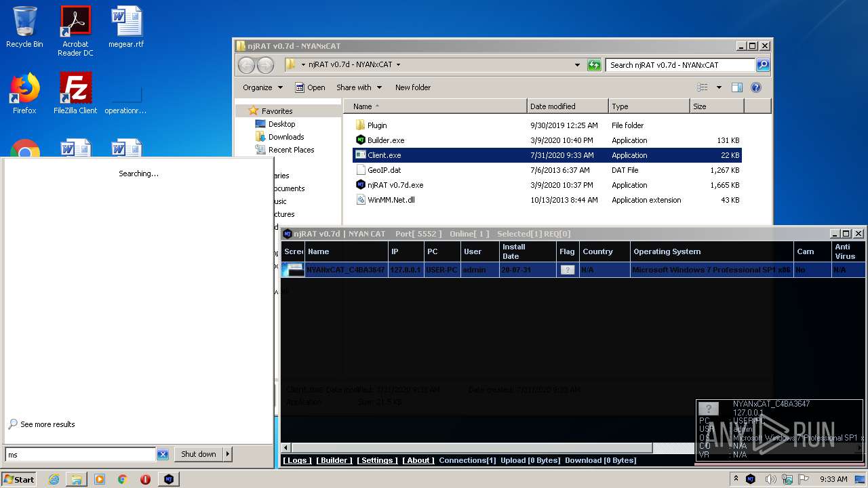
Task: Click the Shut down button
Action: pos(199,454)
